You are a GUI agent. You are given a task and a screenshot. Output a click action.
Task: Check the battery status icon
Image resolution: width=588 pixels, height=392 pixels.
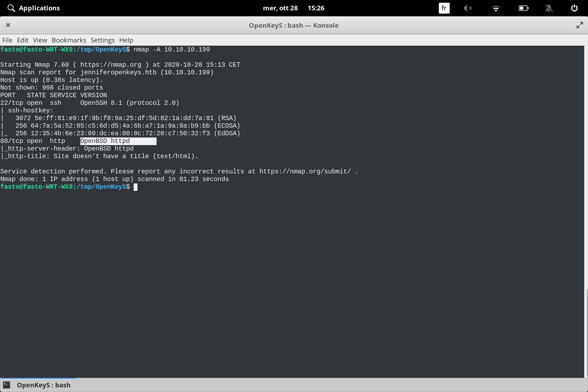coord(524,8)
